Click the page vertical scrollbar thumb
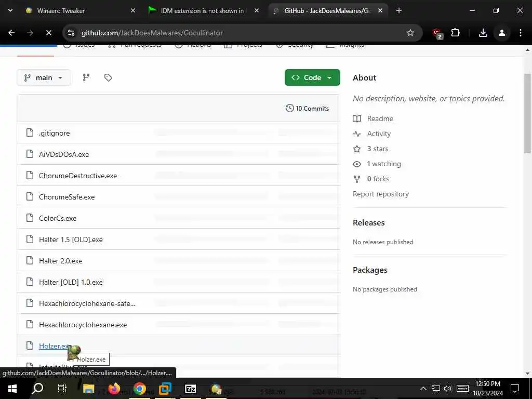The height and width of the screenshot is (399, 532). click(x=528, y=113)
